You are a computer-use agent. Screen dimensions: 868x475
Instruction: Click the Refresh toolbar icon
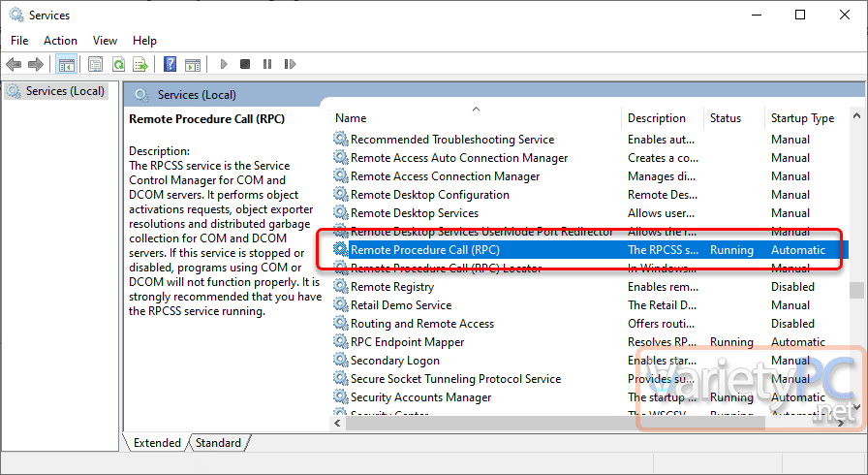(118, 64)
